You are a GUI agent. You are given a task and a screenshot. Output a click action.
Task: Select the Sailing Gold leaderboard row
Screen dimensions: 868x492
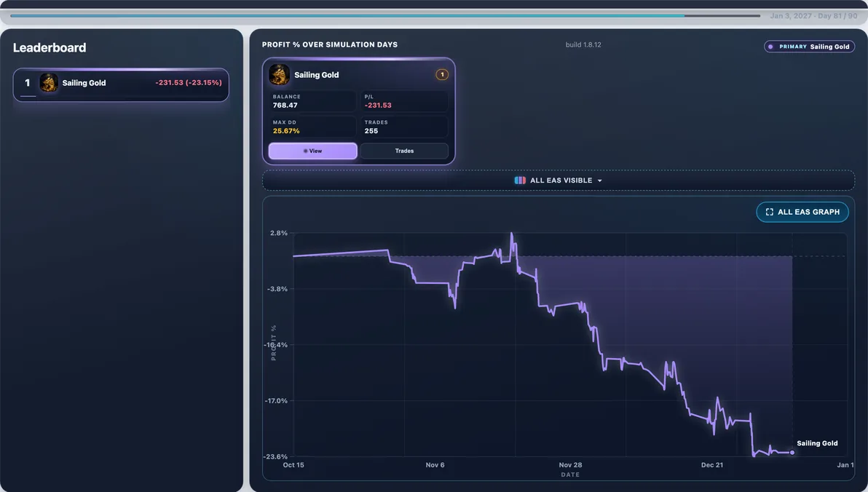coord(121,84)
